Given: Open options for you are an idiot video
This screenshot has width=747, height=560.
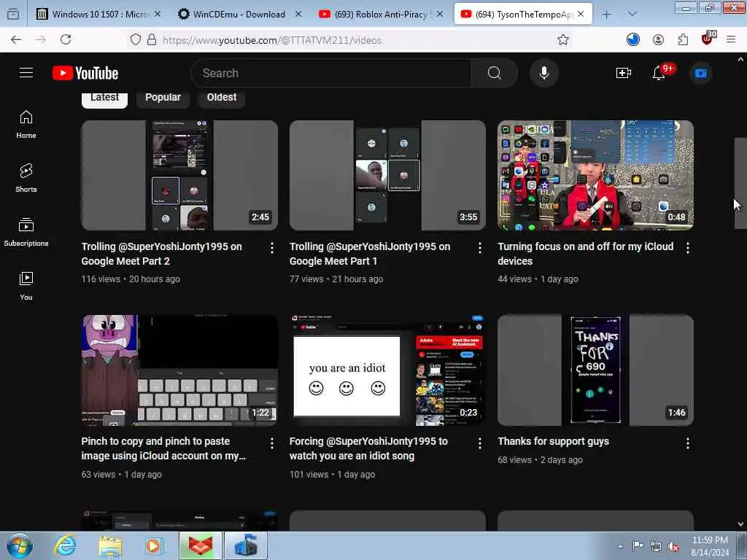Looking at the screenshot, I should click(480, 443).
